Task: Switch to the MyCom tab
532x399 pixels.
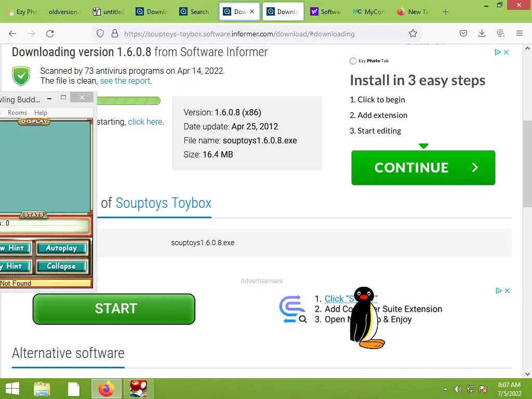Action: 369,12
